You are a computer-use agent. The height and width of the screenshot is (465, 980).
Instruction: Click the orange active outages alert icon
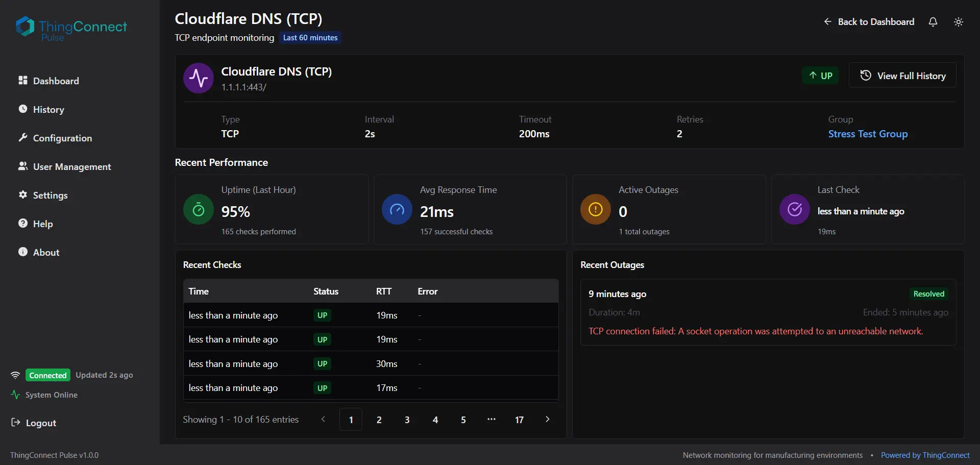tap(596, 209)
